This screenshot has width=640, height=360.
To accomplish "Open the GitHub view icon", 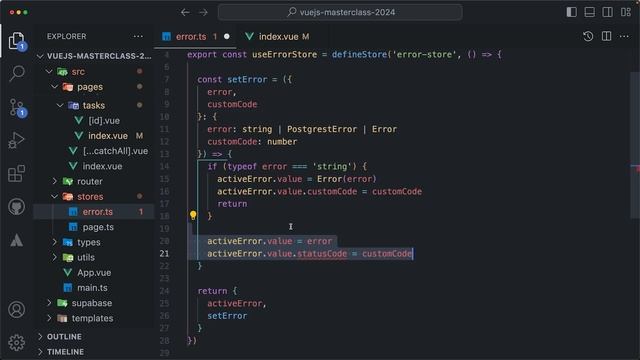I will [x=16, y=207].
